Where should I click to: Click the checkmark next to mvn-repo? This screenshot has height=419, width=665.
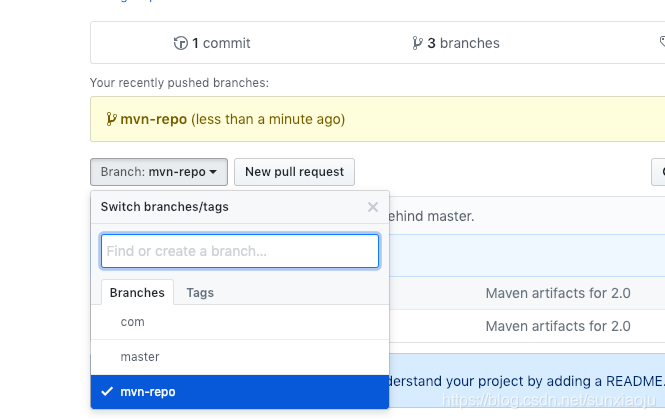pos(107,391)
